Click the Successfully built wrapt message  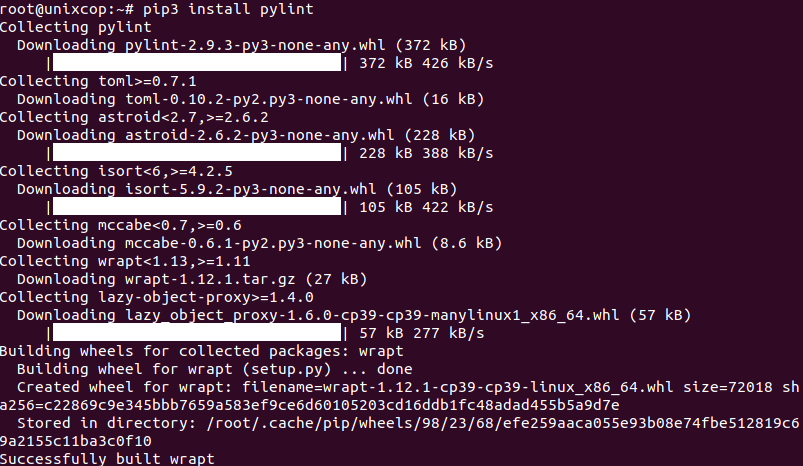tap(107, 458)
